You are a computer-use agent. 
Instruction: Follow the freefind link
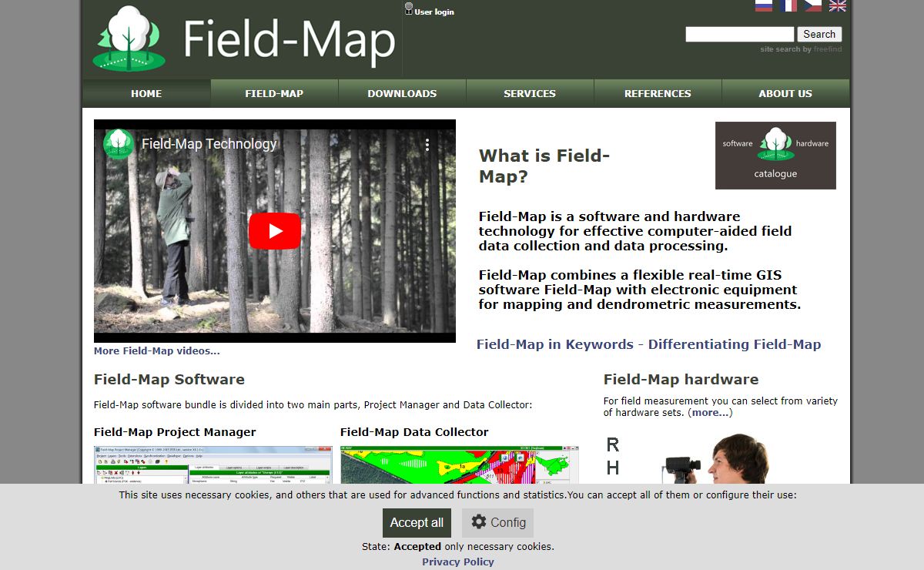coord(828,49)
